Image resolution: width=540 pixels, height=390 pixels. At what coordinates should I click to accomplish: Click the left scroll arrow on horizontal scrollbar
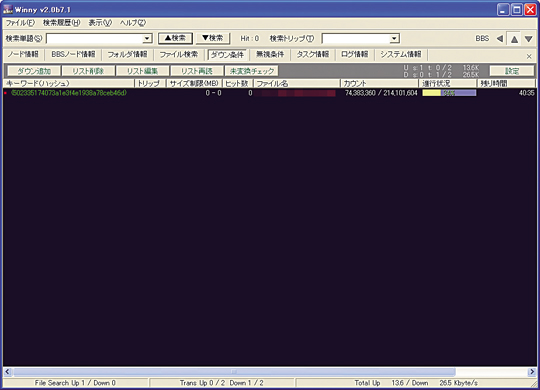coord(7,372)
